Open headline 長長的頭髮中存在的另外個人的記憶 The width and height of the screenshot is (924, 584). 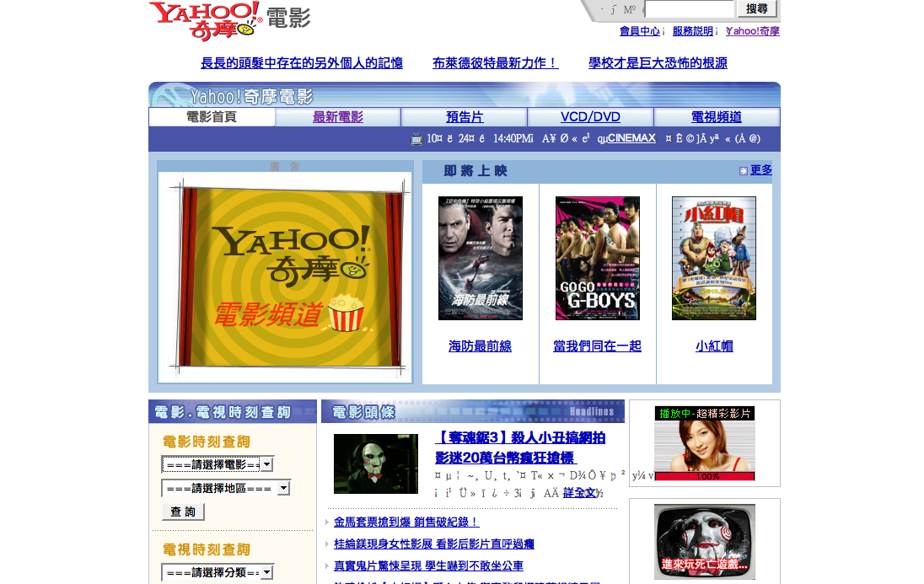point(302,63)
